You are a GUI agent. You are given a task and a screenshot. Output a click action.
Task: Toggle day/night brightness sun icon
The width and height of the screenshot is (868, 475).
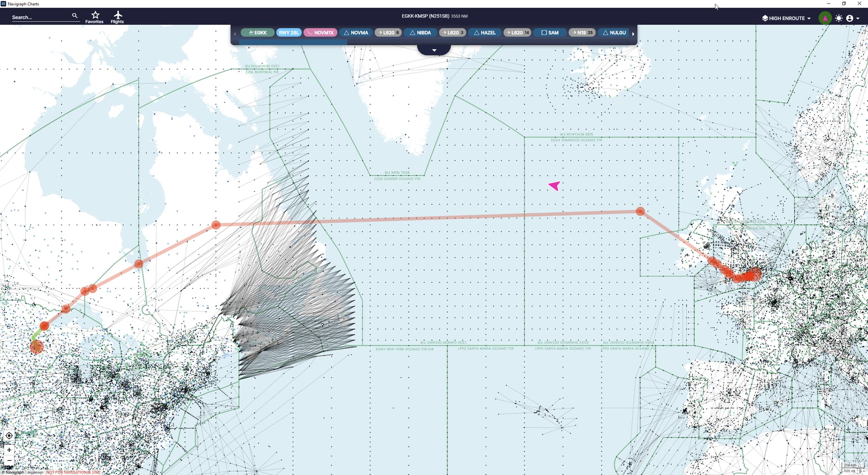click(x=839, y=18)
